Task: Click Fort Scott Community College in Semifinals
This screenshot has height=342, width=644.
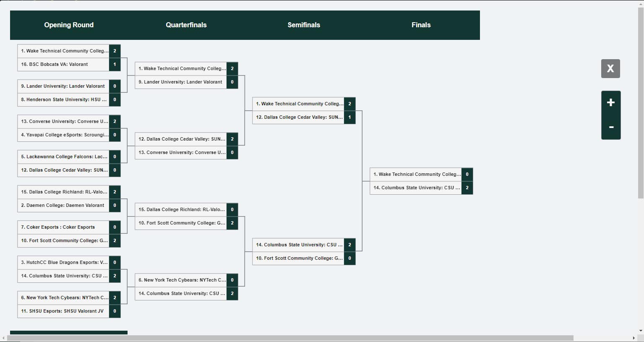Action: coord(298,258)
